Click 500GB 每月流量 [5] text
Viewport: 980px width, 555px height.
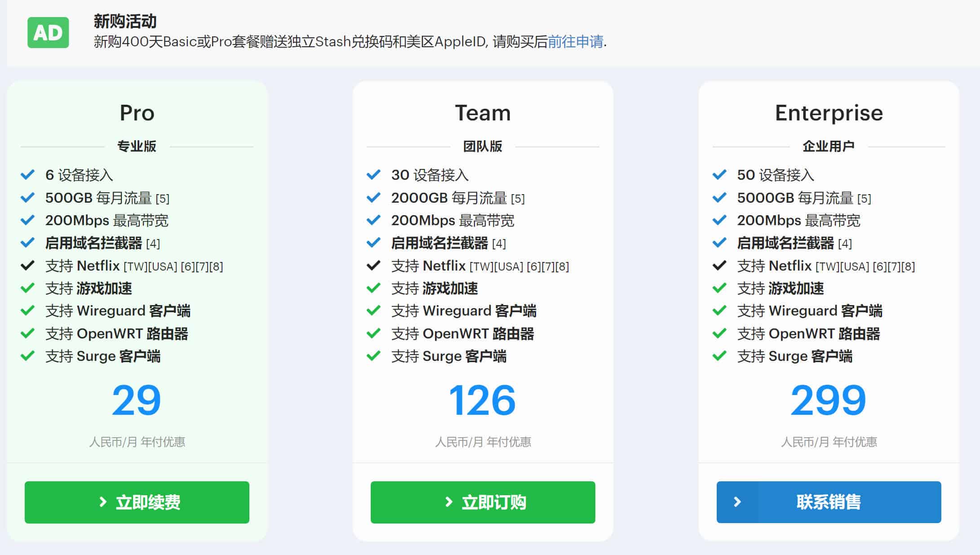pos(107,198)
